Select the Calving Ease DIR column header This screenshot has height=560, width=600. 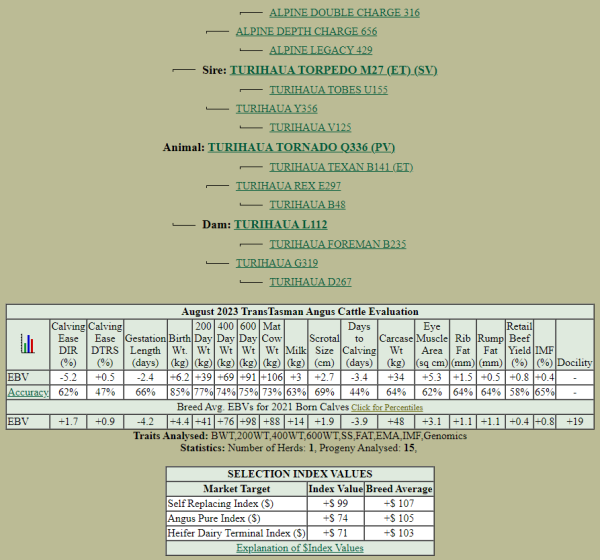68,344
